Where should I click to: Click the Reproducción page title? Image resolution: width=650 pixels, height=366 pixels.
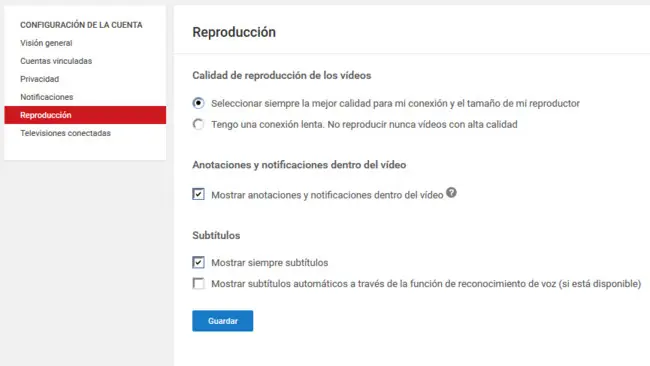[x=234, y=32]
